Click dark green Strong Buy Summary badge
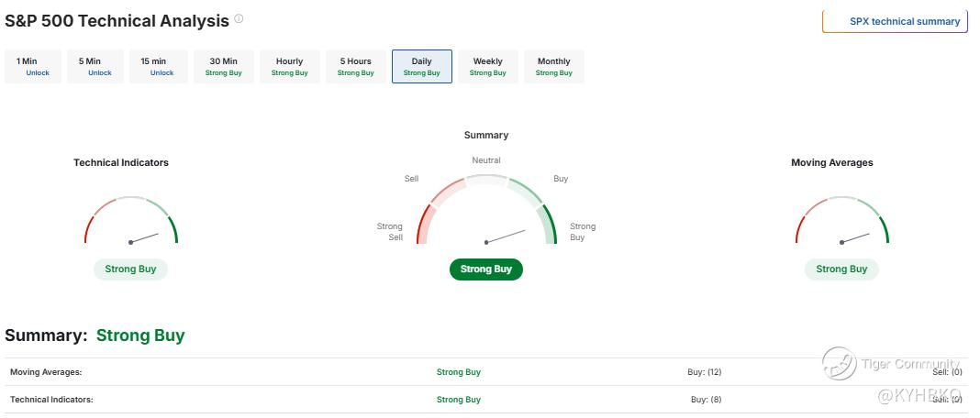Image resolution: width=980 pixels, height=418 pixels. (x=486, y=269)
